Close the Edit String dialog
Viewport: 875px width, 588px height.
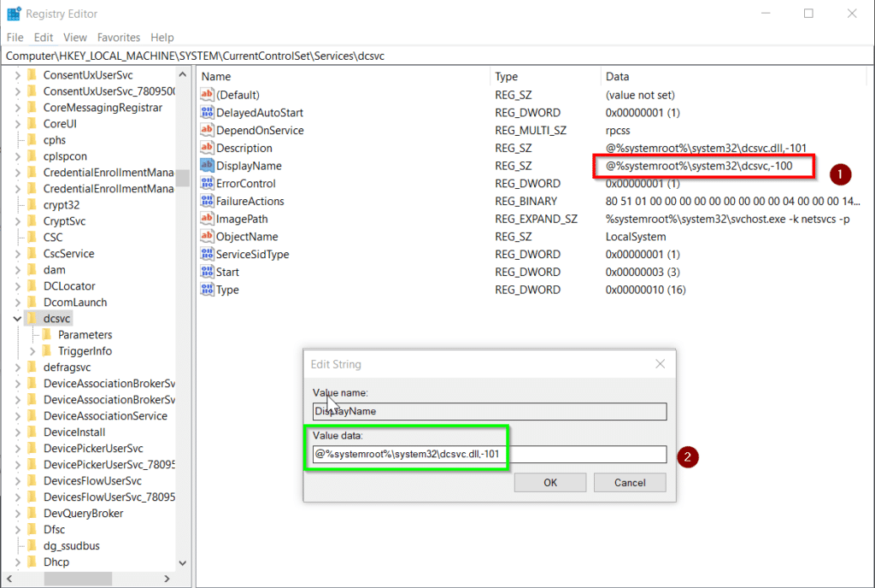click(660, 364)
